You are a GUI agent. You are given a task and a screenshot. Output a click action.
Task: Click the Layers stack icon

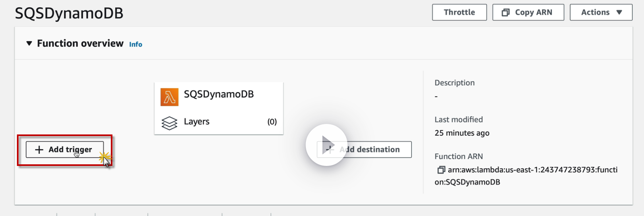click(169, 123)
